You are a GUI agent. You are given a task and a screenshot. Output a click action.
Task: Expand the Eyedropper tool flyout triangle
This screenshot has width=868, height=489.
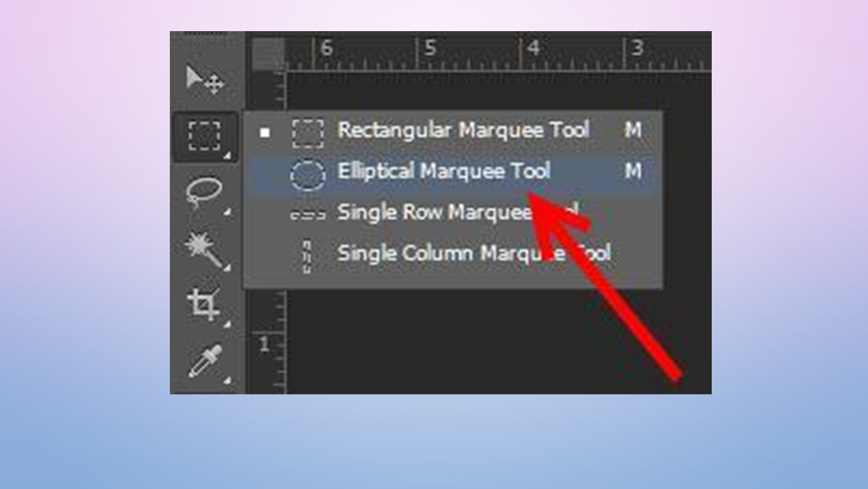[227, 380]
